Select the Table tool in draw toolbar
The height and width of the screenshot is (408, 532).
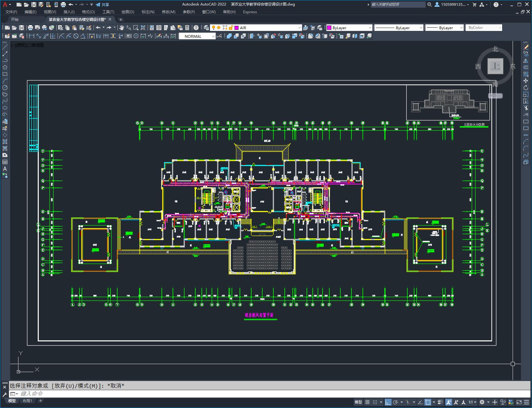5,162
